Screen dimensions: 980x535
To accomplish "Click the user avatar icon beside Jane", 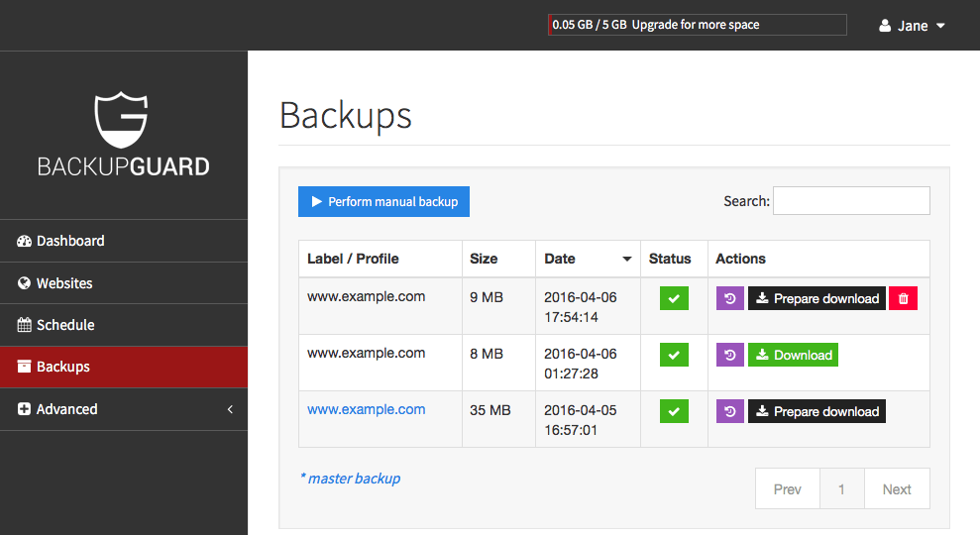I will [x=884, y=26].
